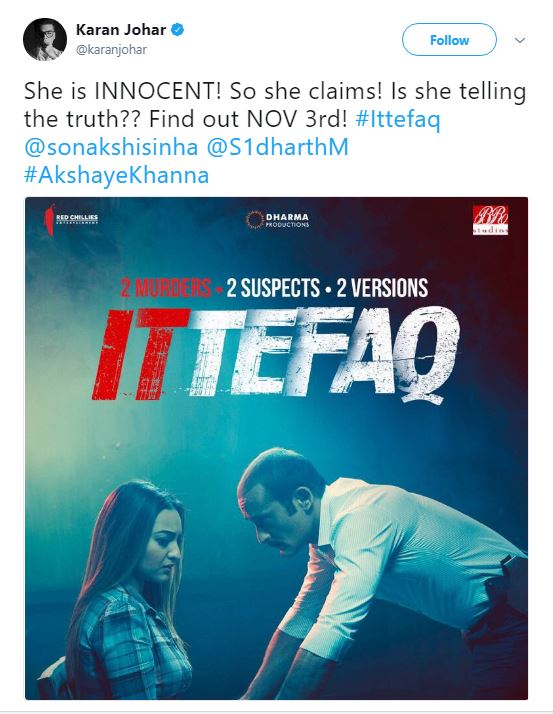The width and height of the screenshot is (553, 714).
Task: Open the #Ittefaq hashtag
Action: point(398,119)
